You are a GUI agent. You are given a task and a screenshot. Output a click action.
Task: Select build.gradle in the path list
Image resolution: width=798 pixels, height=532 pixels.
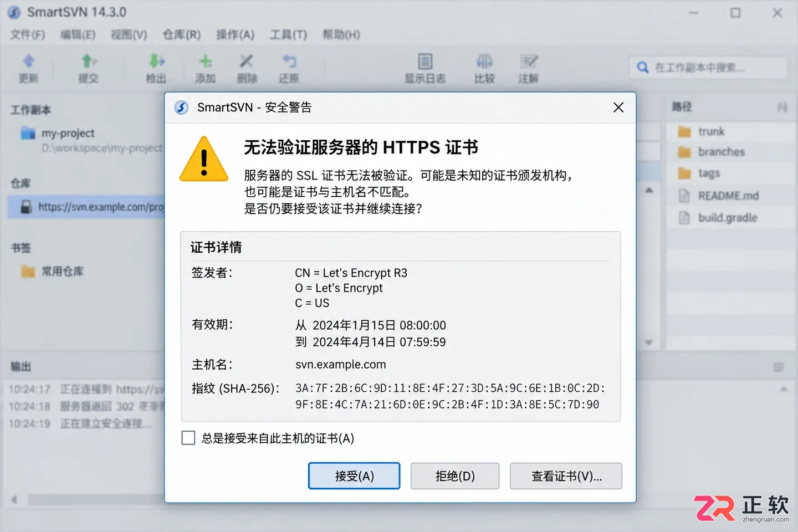(x=731, y=218)
